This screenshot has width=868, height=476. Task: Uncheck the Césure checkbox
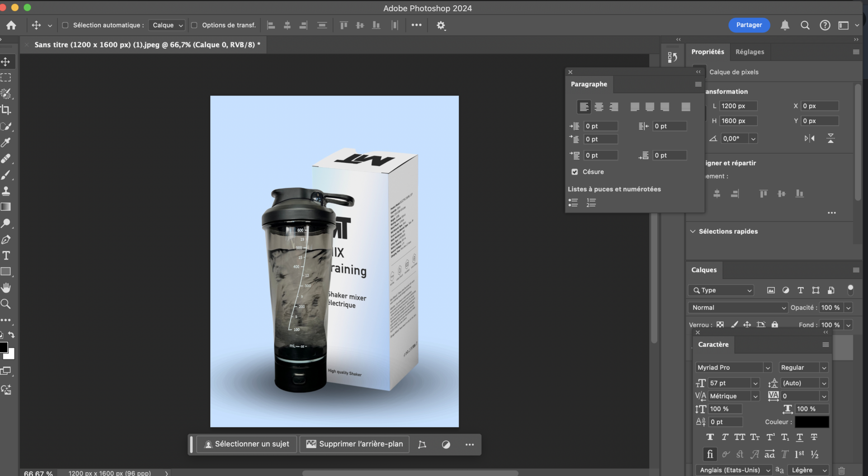[x=575, y=172]
